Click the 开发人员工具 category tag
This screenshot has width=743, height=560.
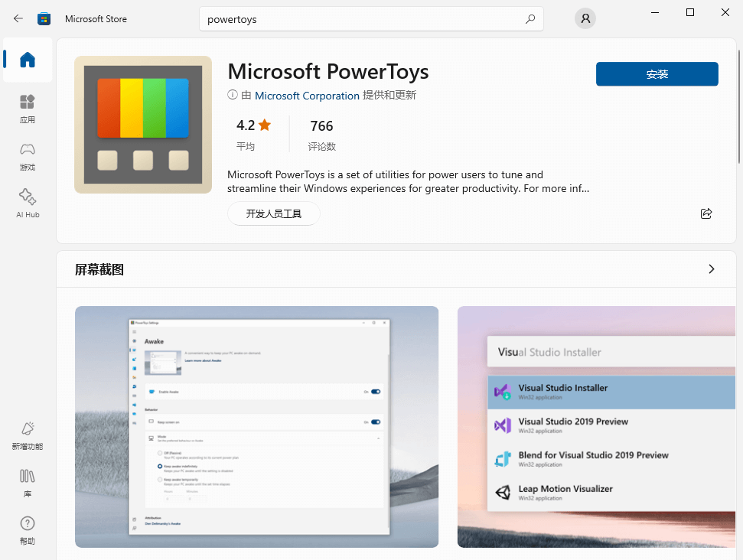(273, 214)
